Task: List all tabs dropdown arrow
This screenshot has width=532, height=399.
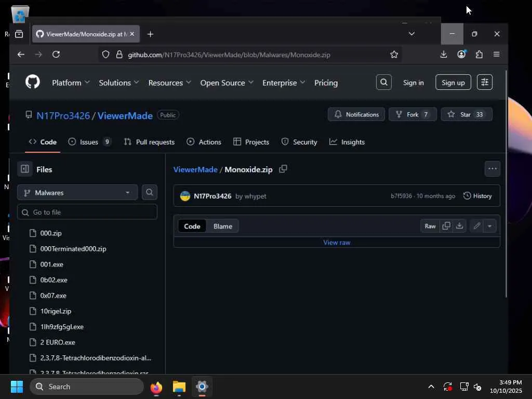Action: [x=411, y=34]
